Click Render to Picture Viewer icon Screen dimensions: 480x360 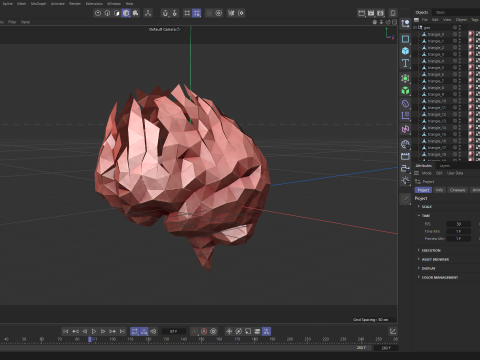tap(371, 13)
